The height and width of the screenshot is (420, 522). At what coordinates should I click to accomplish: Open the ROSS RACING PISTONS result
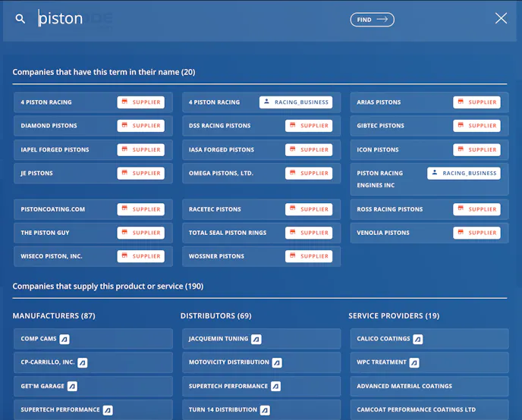[x=390, y=209]
